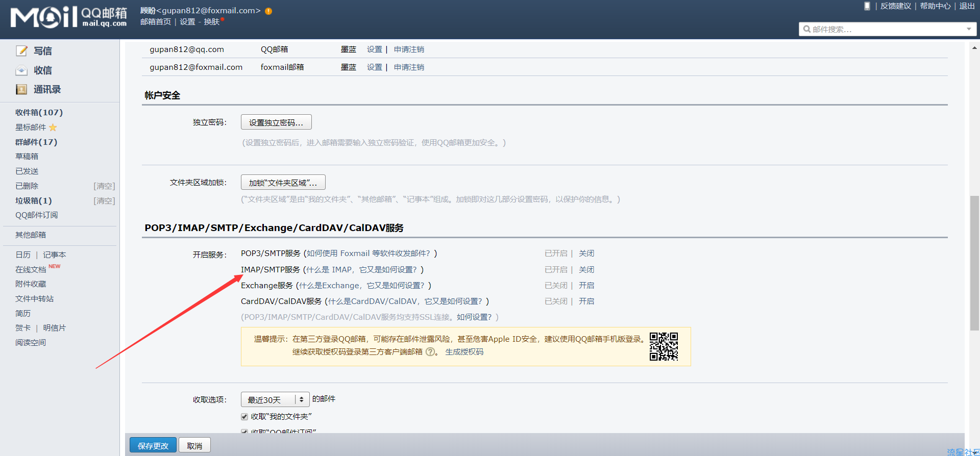Open 通讯录 contacts

[x=47, y=89]
